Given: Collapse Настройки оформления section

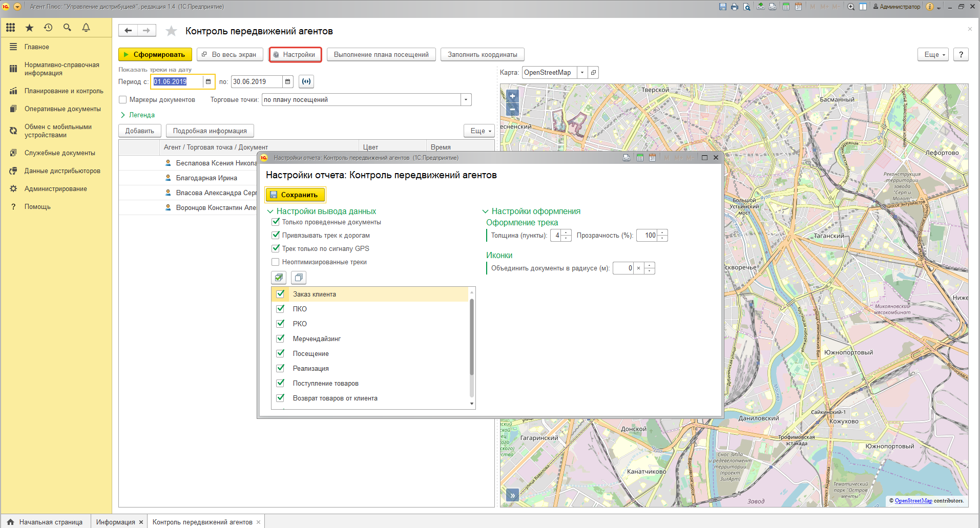Looking at the screenshot, I should pyautogui.click(x=532, y=212).
